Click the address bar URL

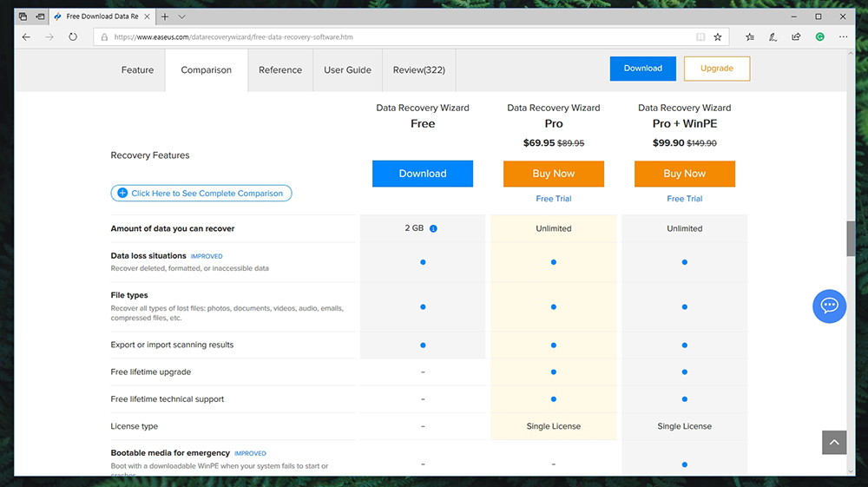233,37
